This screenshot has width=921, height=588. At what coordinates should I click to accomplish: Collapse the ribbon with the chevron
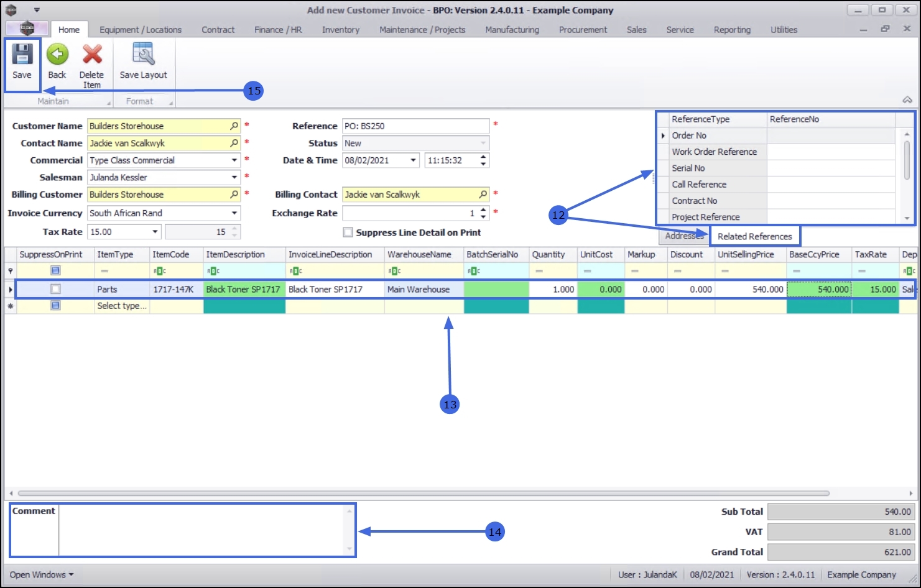click(x=907, y=100)
